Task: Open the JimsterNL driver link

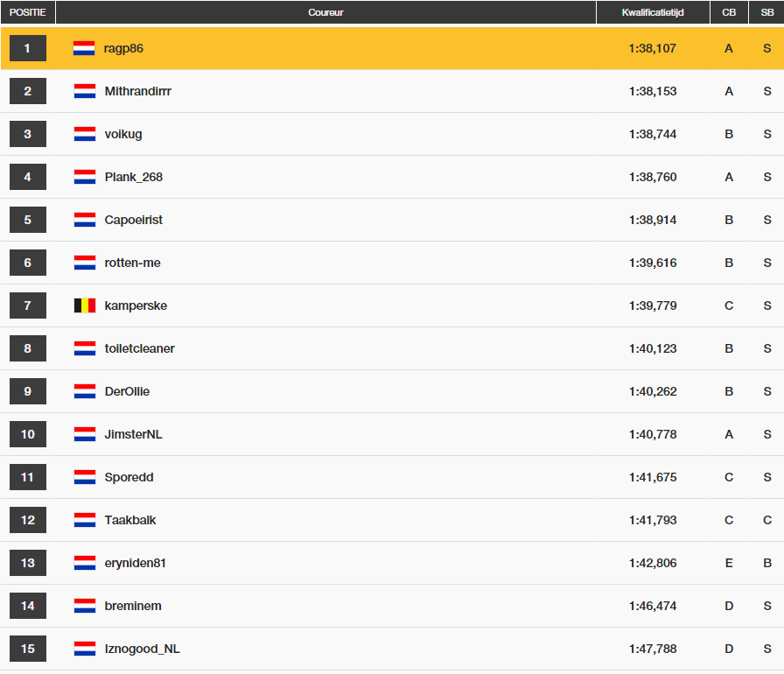Action: (x=133, y=434)
